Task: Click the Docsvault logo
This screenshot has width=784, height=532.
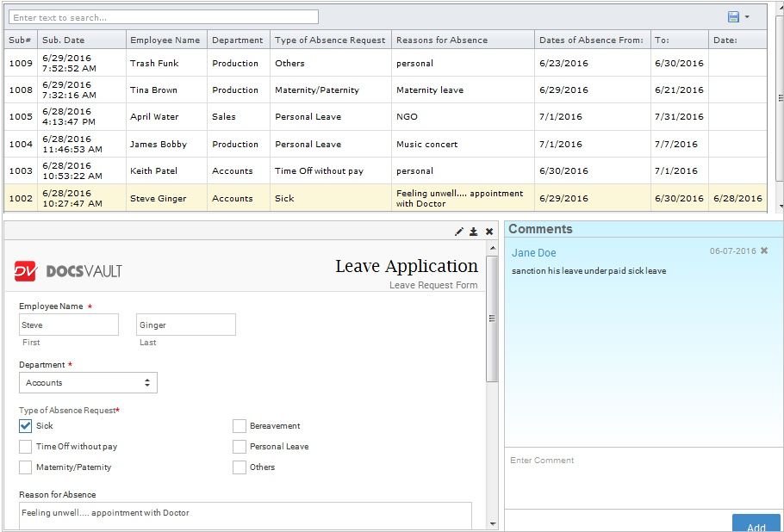Action: click(68, 271)
